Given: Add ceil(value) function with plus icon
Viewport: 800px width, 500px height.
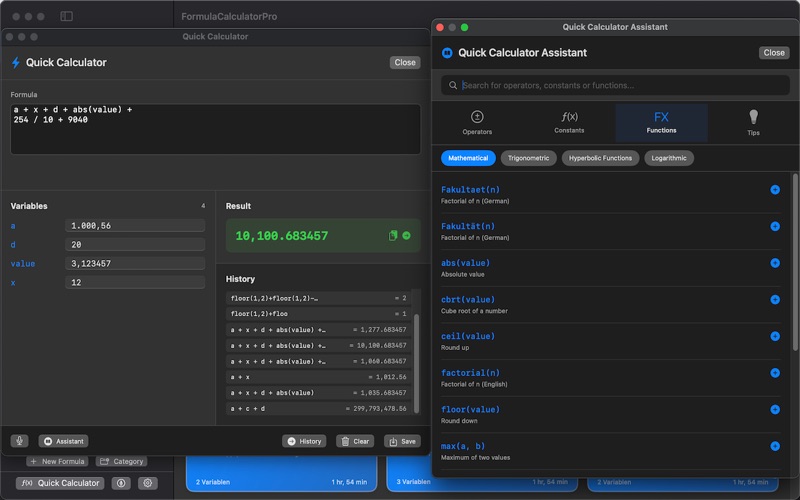Looking at the screenshot, I should [x=774, y=336].
